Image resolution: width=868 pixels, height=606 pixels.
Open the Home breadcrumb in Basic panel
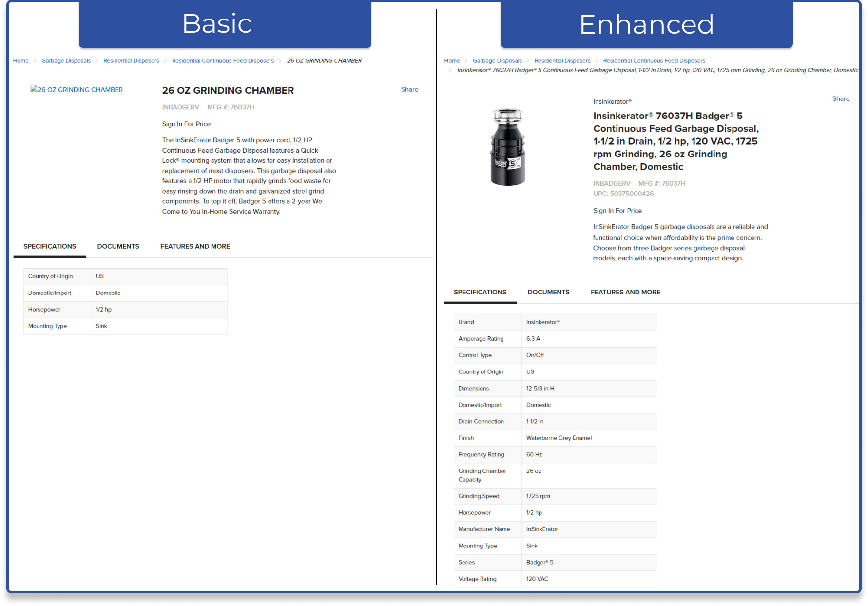tap(20, 61)
